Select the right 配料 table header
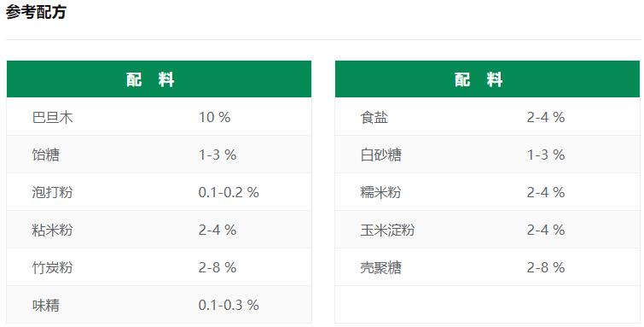 click(x=487, y=79)
